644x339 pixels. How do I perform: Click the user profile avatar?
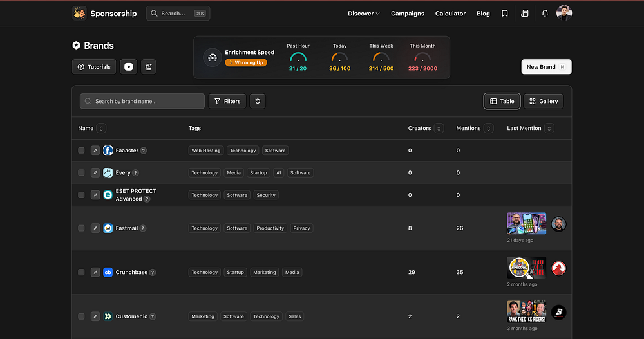[x=563, y=13]
